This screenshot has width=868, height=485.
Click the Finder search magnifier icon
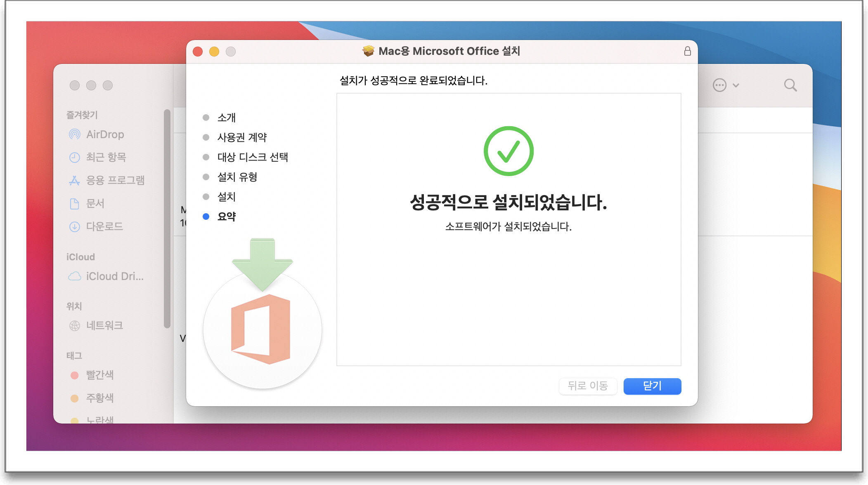(790, 85)
